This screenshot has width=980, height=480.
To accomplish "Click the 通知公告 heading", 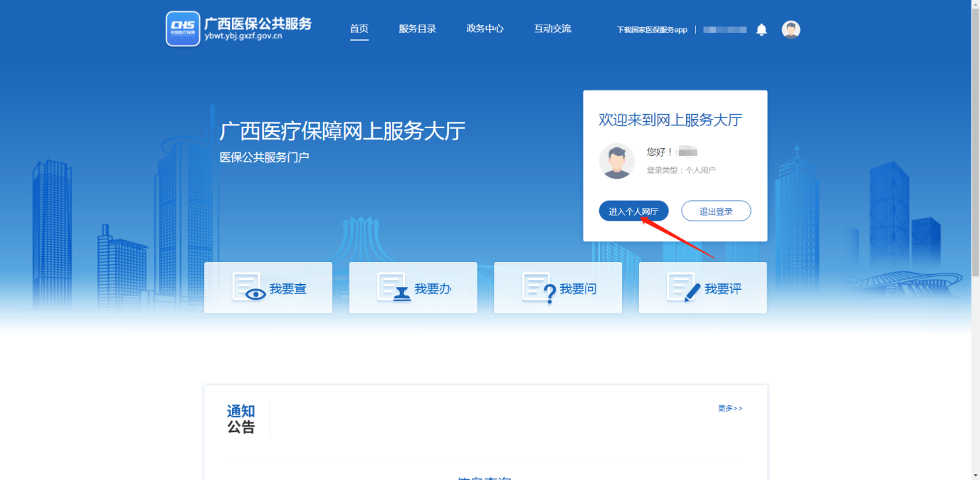I will [x=241, y=419].
